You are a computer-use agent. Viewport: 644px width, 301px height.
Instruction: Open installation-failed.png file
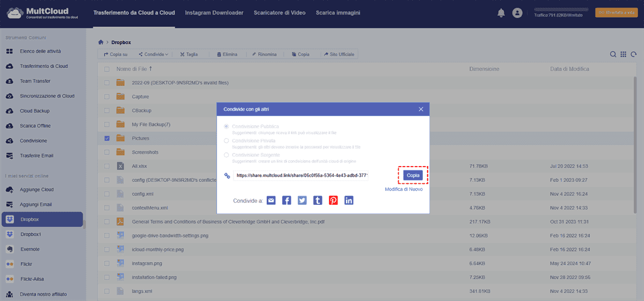point(154,277)
